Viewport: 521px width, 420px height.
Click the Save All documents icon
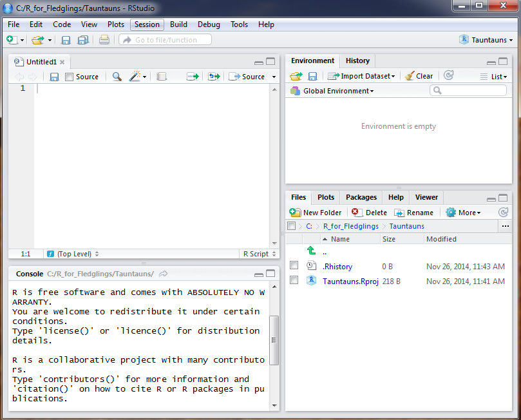[83, 40]
